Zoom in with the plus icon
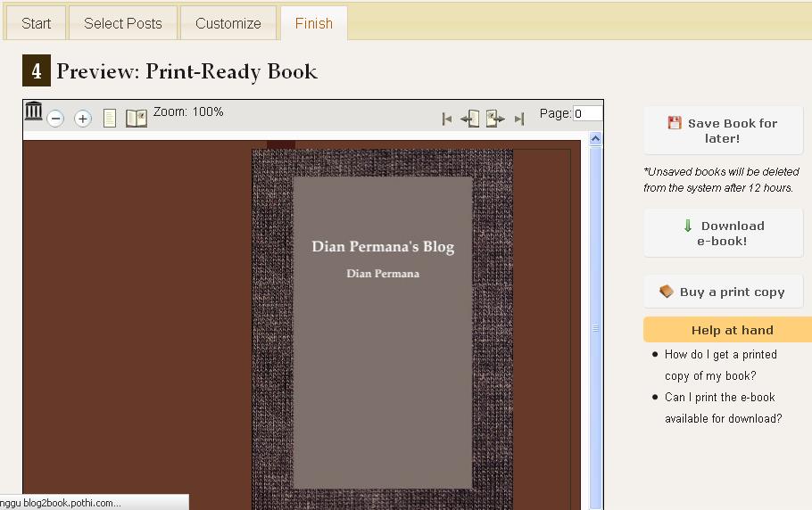Viewport: 812px width, 510px height. [83, 119]
